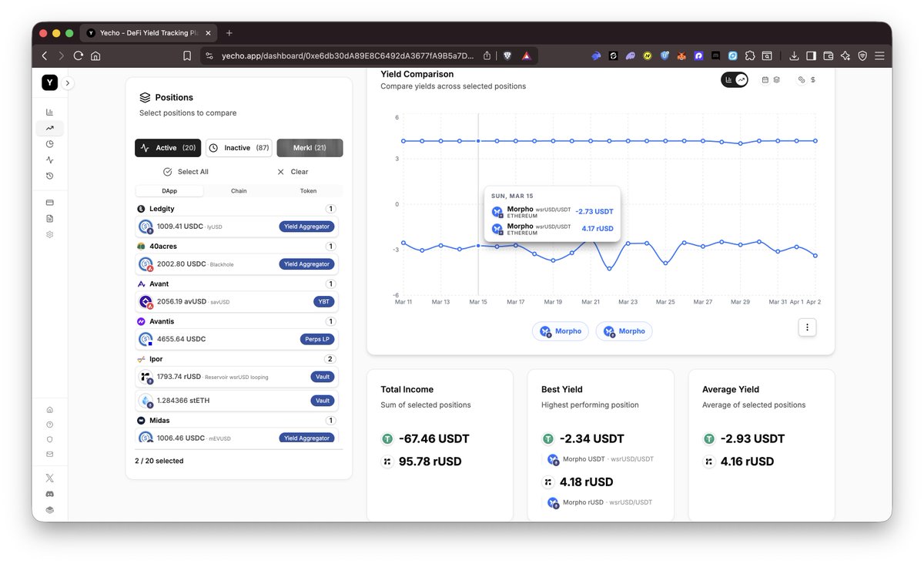Go to home icon in lower sidebar

(x=49, y=410)
